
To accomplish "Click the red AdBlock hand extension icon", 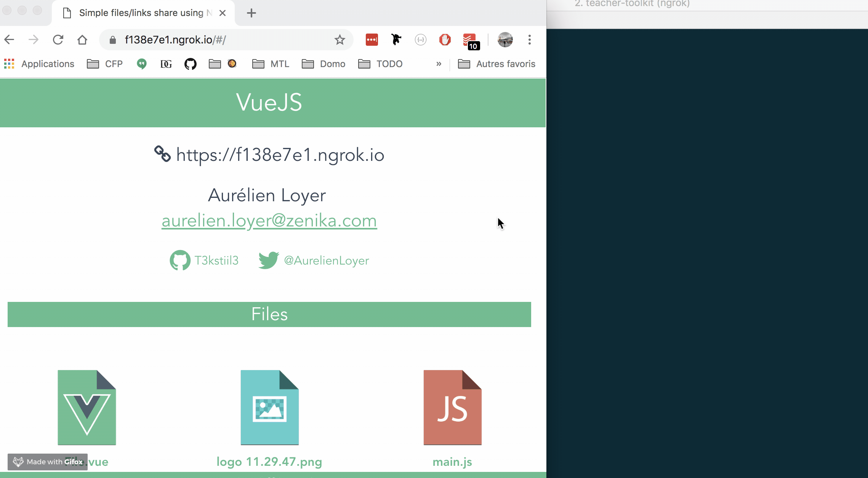I will pos(445,40).
